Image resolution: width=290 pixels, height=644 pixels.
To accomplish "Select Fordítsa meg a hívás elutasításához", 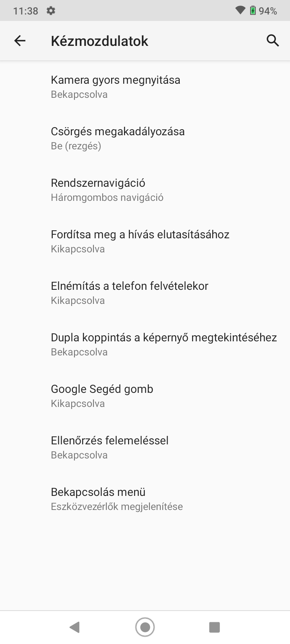I will [145, 241].
